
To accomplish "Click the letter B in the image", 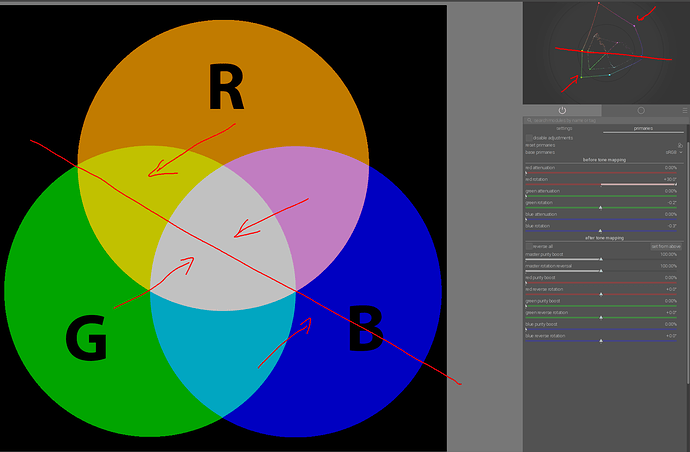I will coord(366,328).
